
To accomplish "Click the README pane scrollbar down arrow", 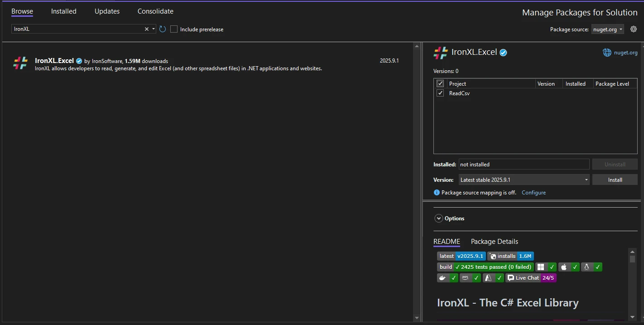I will pyautogui.click(x=632, y=317).
